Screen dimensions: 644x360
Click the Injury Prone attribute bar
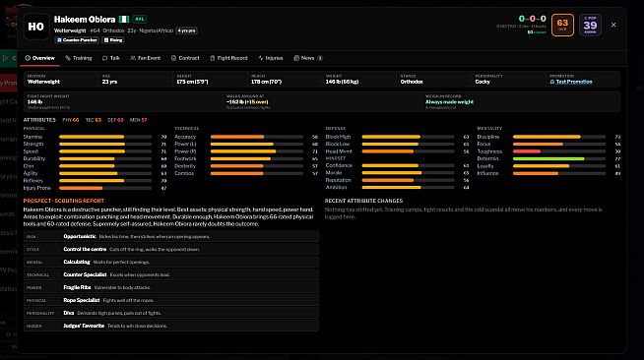click(105, 188)
